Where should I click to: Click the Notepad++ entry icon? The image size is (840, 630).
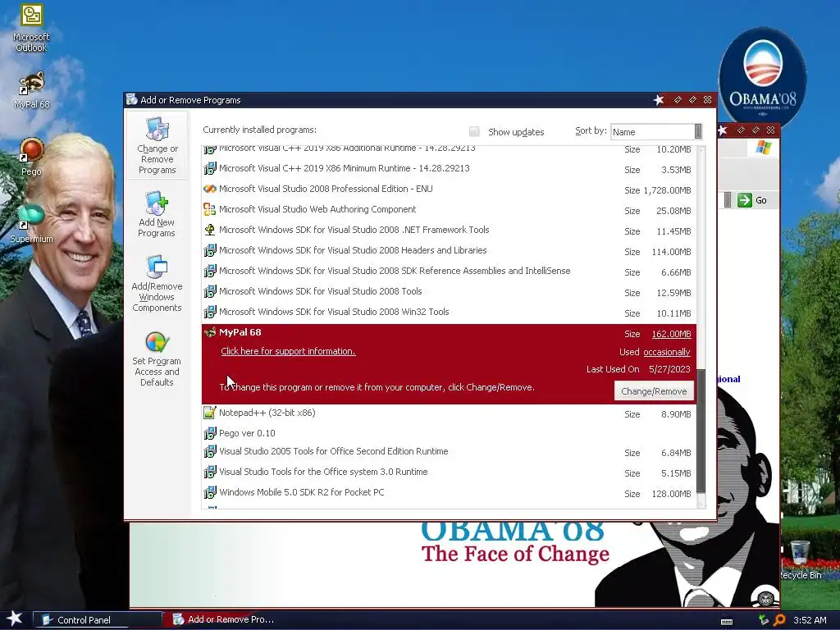pos(209,413)
